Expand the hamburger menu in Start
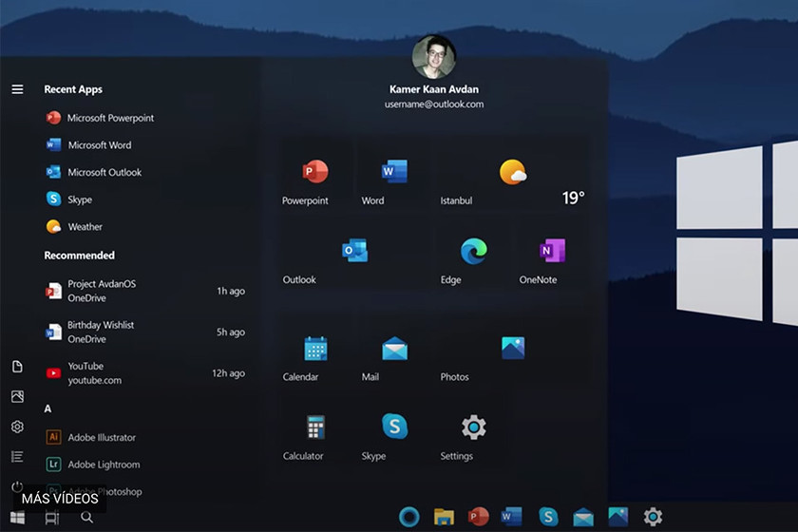The height and width of the screenshot is (532, 798). [x=17, y=89]
